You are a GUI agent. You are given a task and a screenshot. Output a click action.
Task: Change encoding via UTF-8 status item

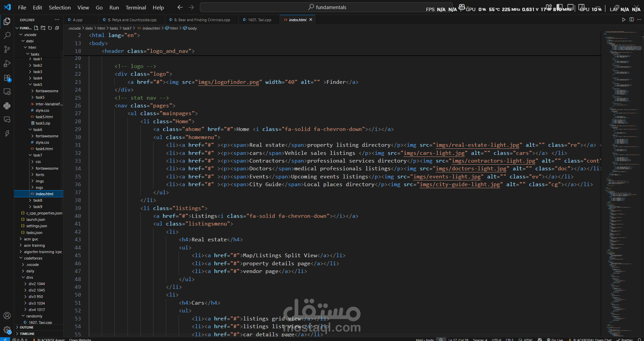point(496,339)
